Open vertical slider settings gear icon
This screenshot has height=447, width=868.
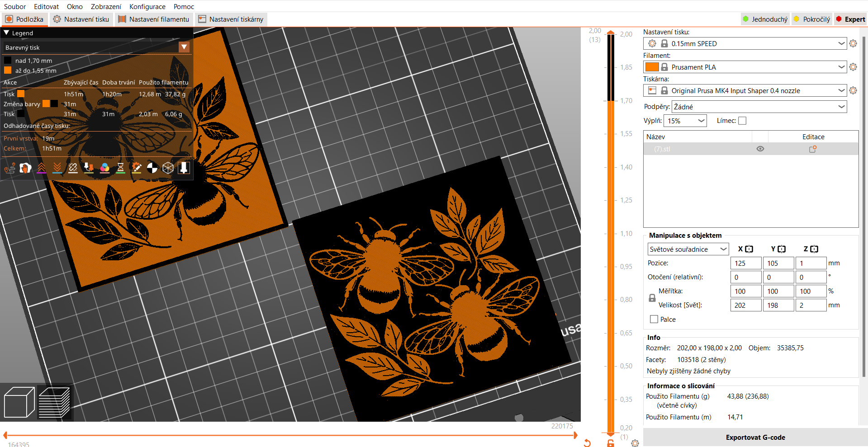click(635, 443)
